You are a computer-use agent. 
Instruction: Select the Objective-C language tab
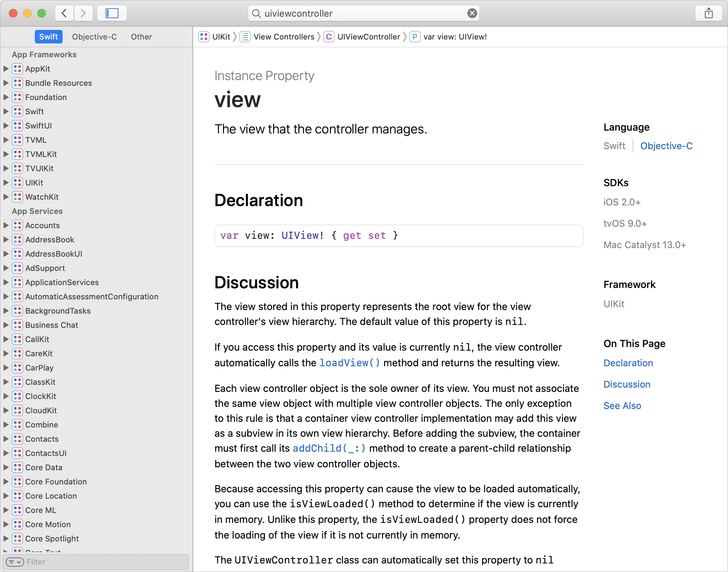[94, 37]
